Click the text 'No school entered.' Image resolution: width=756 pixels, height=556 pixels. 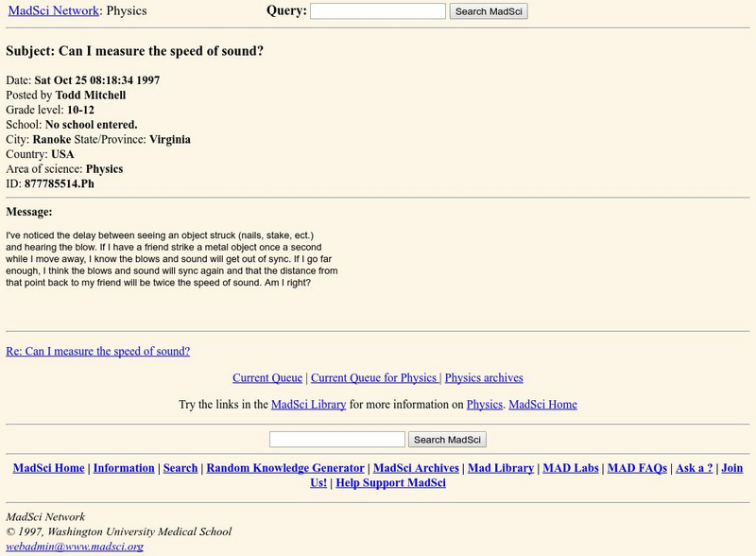91,125
